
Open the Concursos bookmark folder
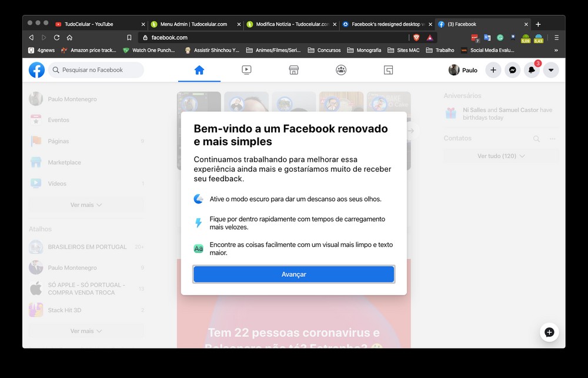[x=324, y=50]
